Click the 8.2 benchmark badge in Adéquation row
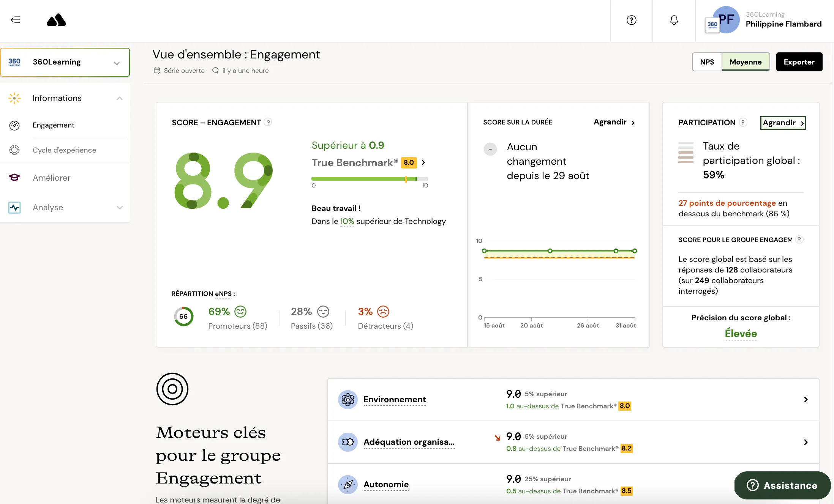The width and height of the screenshot is (834, 504). point(626,449)
